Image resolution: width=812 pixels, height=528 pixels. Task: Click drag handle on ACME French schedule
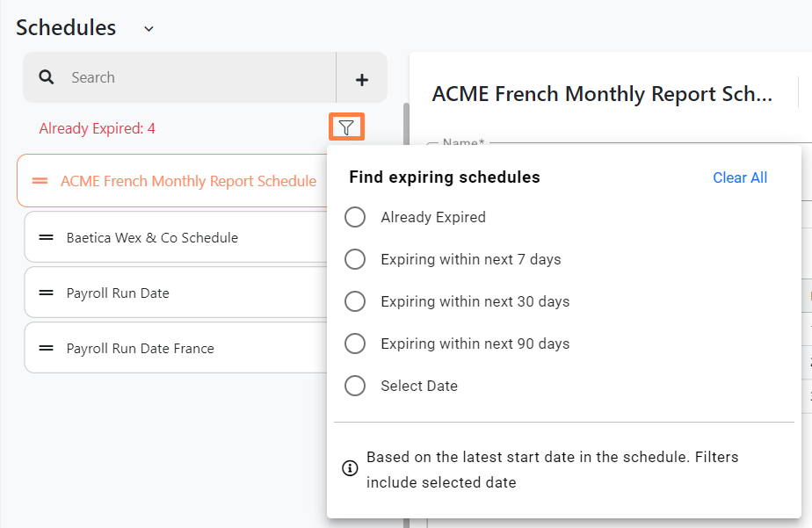click(x=40, y=181)
